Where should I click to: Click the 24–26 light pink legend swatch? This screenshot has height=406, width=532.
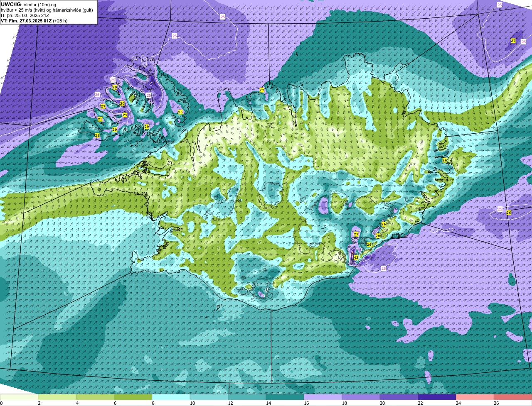[475, 397]
